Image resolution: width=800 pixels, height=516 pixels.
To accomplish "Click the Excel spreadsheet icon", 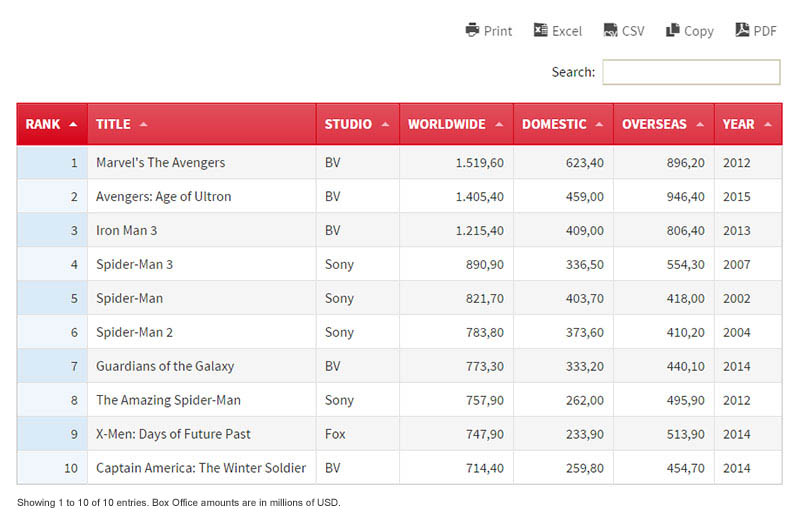I will coord(541,30).
